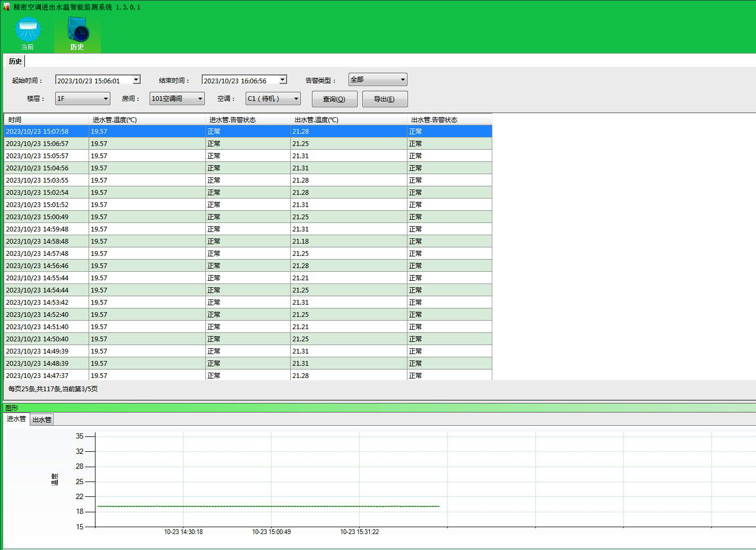Viewport: 756px width, 550px height.
Task: Click the 进水管.告警状态 column header
Action: (248, 119)
